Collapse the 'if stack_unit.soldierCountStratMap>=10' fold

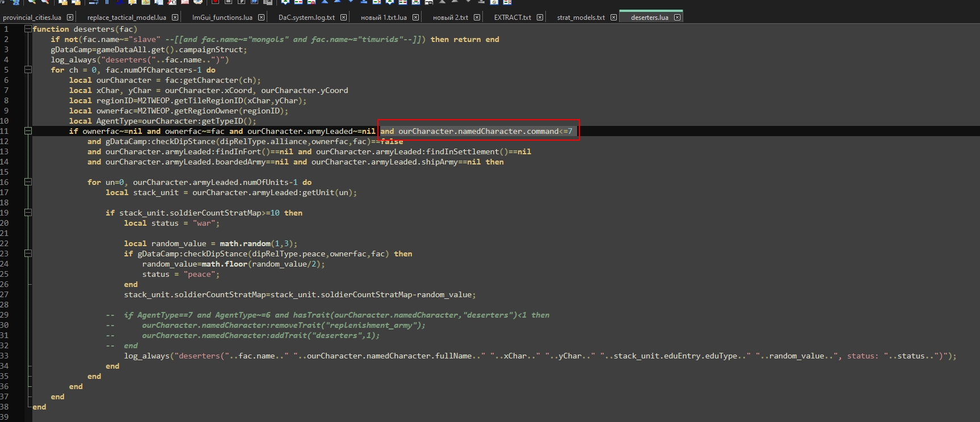[x=28, y=213]
